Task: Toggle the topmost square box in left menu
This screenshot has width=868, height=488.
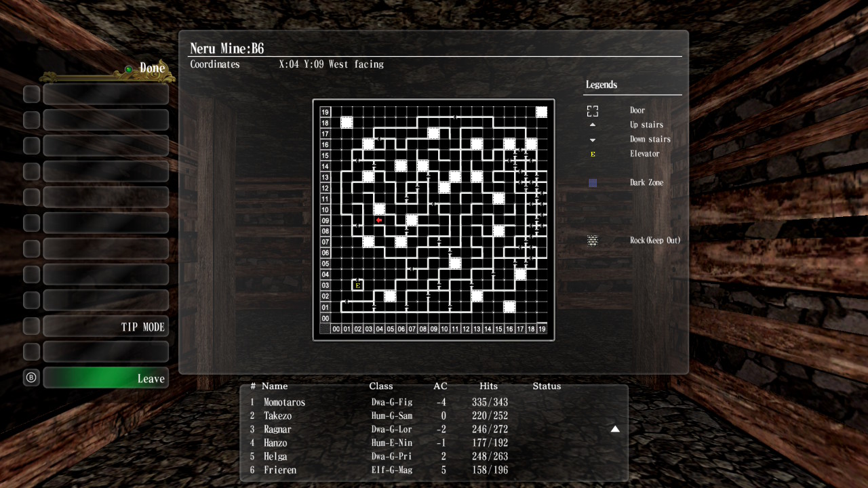Action: pos(31,94)
